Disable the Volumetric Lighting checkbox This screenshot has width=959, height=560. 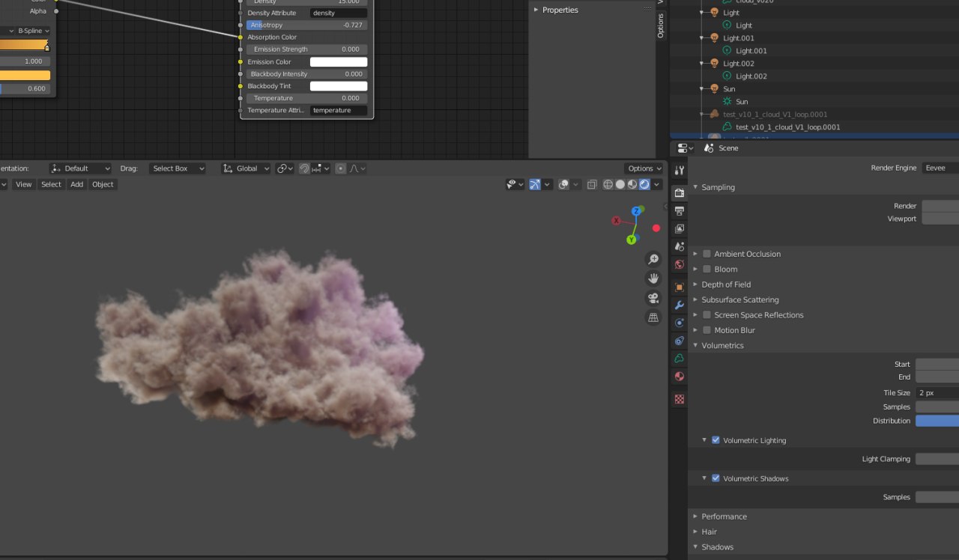pyautogui.click(x=716, y=440)
